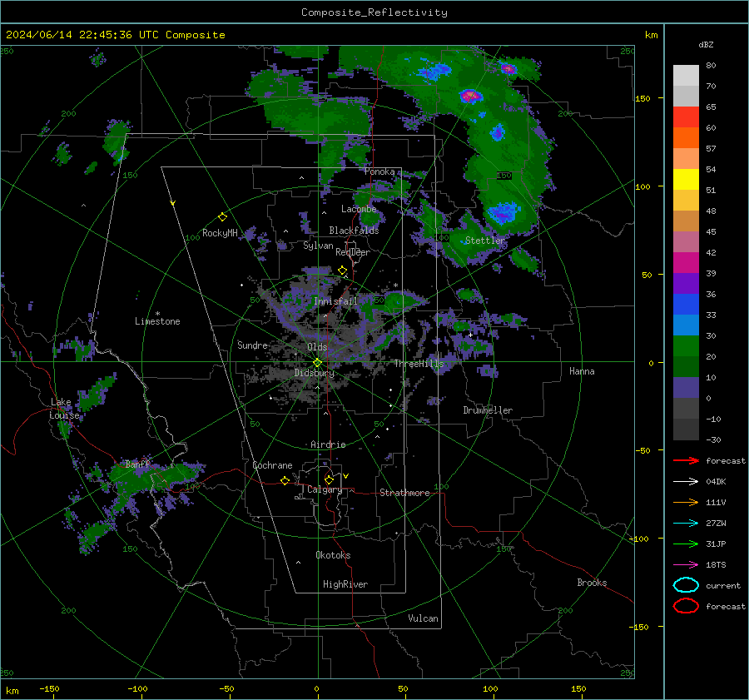Screen dimensions: 749x700
Task: Select the yellow 54–51 dBZ swatch
Action: coord(686,180)
